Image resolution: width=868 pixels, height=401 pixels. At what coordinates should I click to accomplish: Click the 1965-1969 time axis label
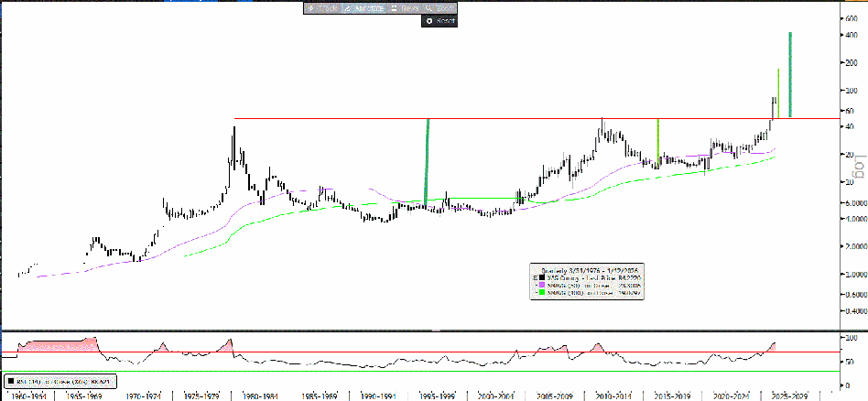pos(84,396)
